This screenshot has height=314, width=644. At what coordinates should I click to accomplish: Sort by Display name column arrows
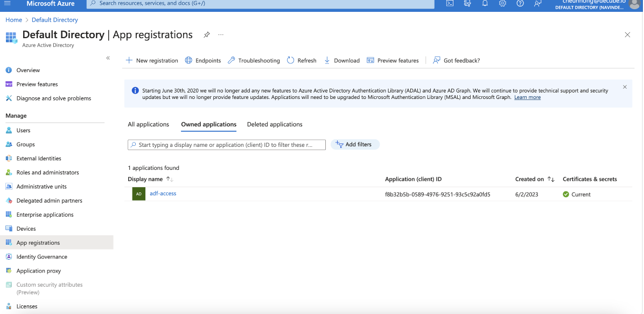(169, 179)
